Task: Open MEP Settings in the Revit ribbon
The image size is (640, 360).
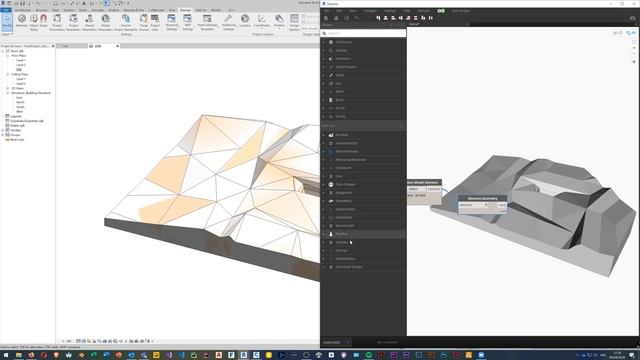Action: (x=187, y=22)
